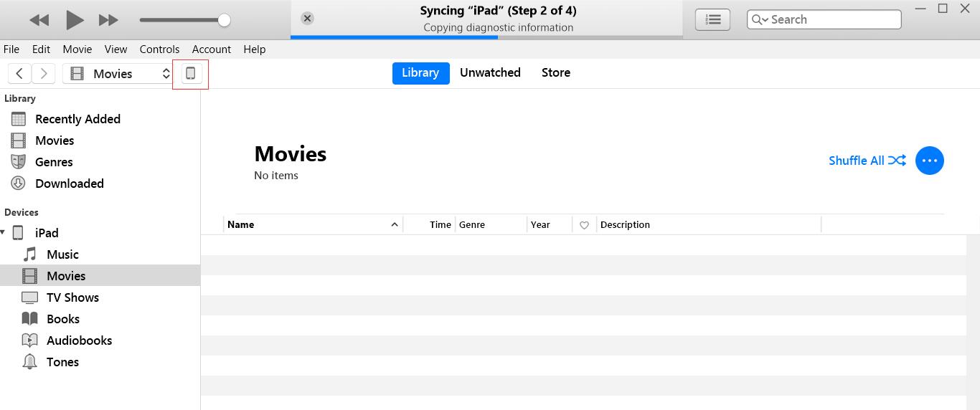The height and width of the screenshot is (410, 980).
Task: Click the heart (Love) column header
Action: click(x=584, y=225)
